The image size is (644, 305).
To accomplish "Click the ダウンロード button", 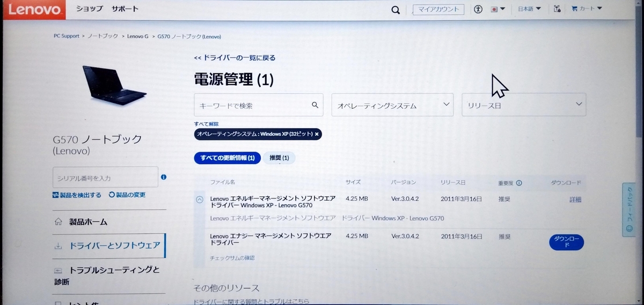I will click(x=566, y=242).
